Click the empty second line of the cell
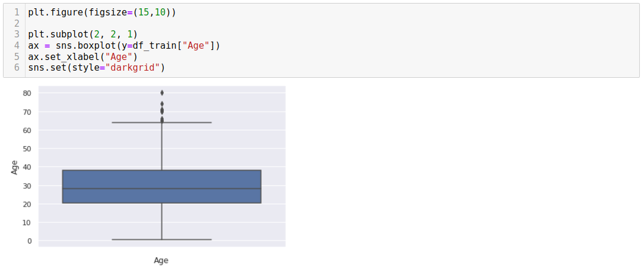Screen dimensions: 644x272 click(x=332, y=23)
